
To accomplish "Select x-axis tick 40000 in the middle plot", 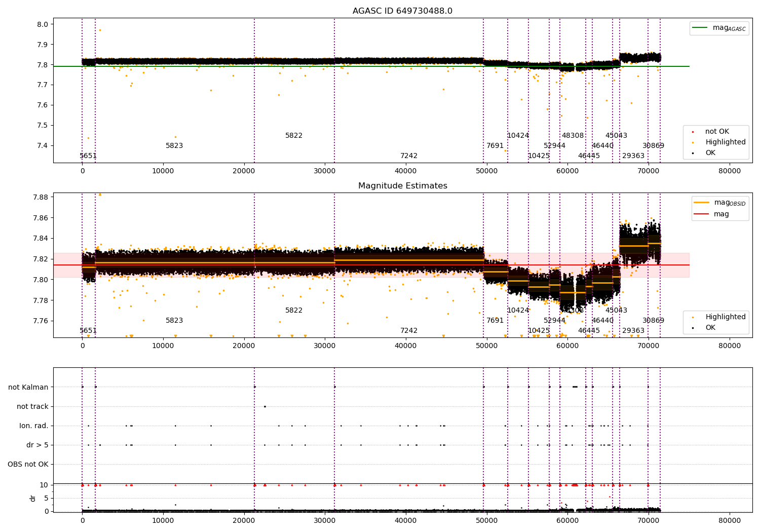I will pos(406,346).
